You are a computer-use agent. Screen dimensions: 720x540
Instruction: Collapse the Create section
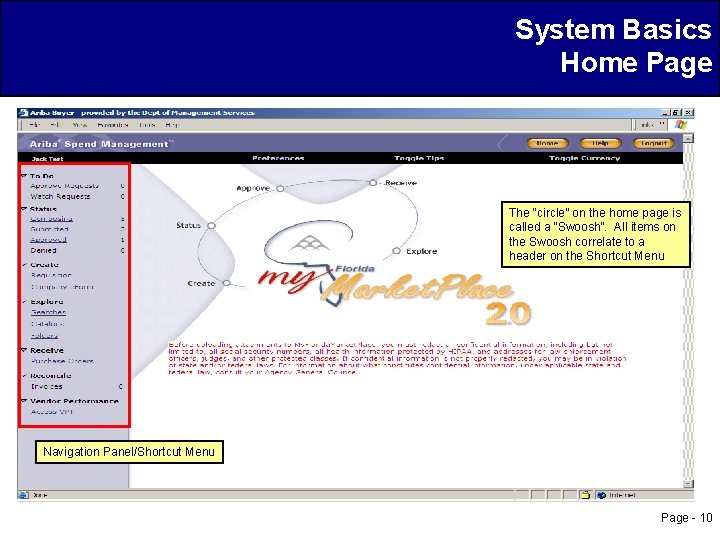24,264
